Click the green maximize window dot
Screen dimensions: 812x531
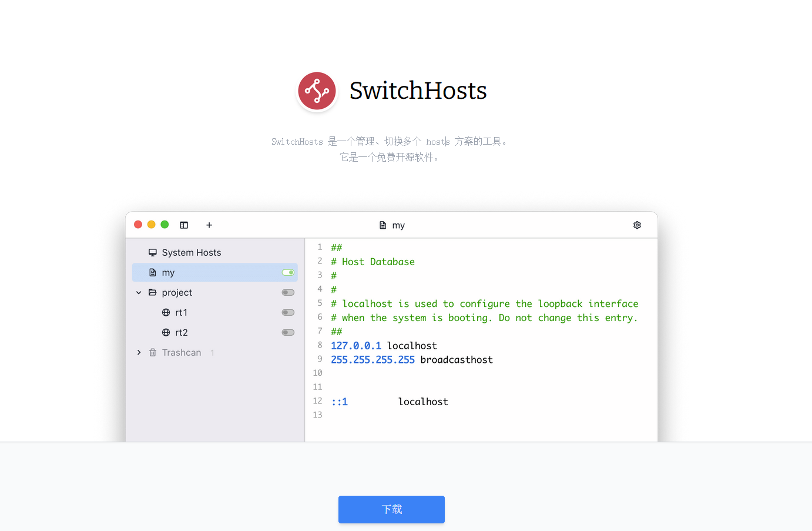[165, 225]
